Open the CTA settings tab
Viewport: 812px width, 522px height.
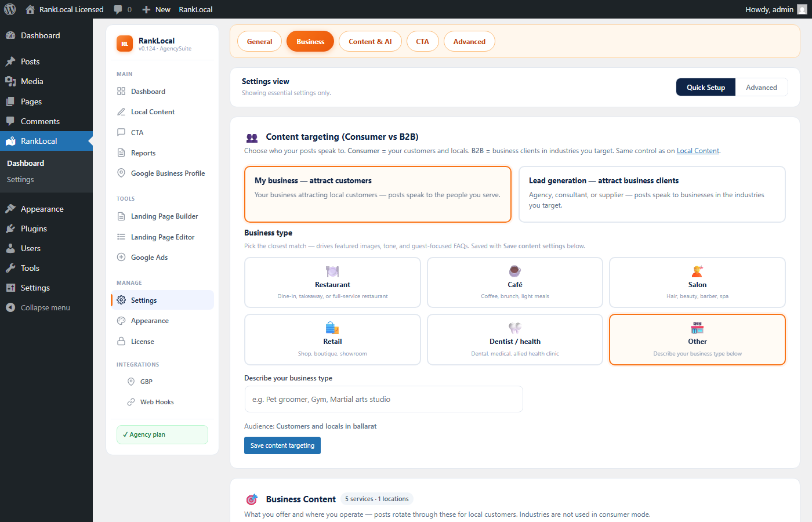pyautogui.click(x=422, y=41)
